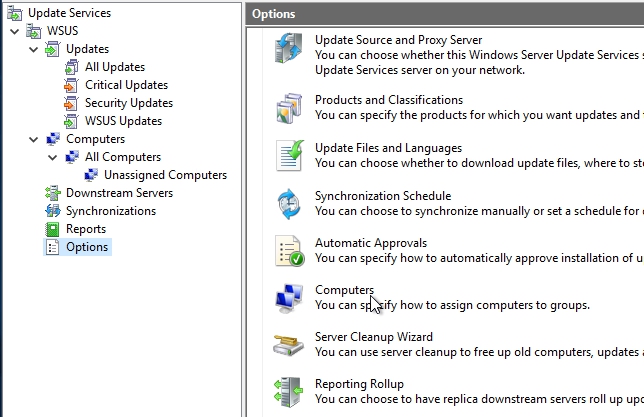Click the Reporting Rollup server icon
This screenshot has height=417, width=644.
[x=289, y=392]
